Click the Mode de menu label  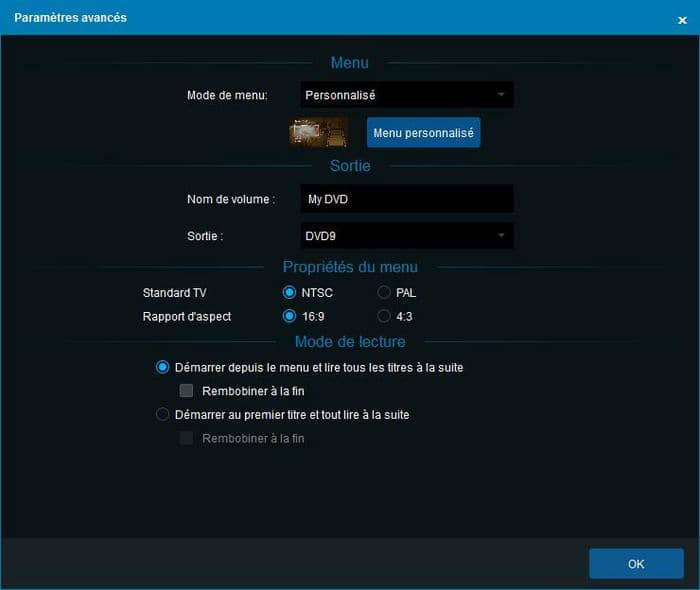[x=227, y=95]
